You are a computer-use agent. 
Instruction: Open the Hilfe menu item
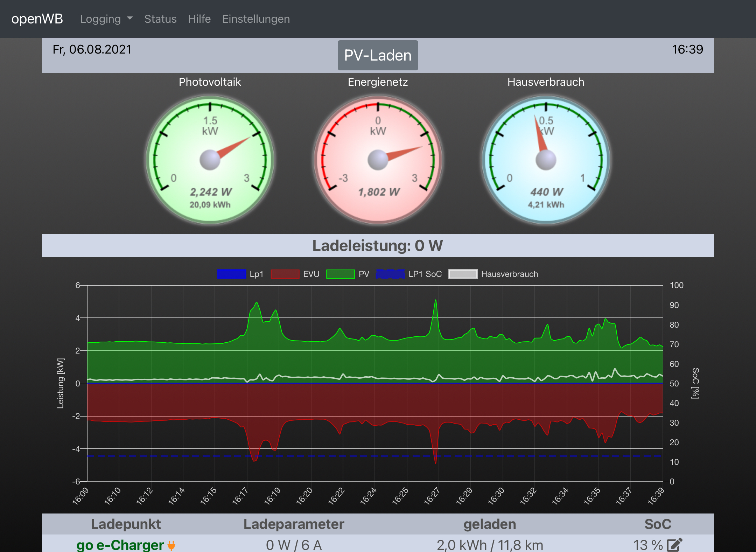(x=199, y=19)
